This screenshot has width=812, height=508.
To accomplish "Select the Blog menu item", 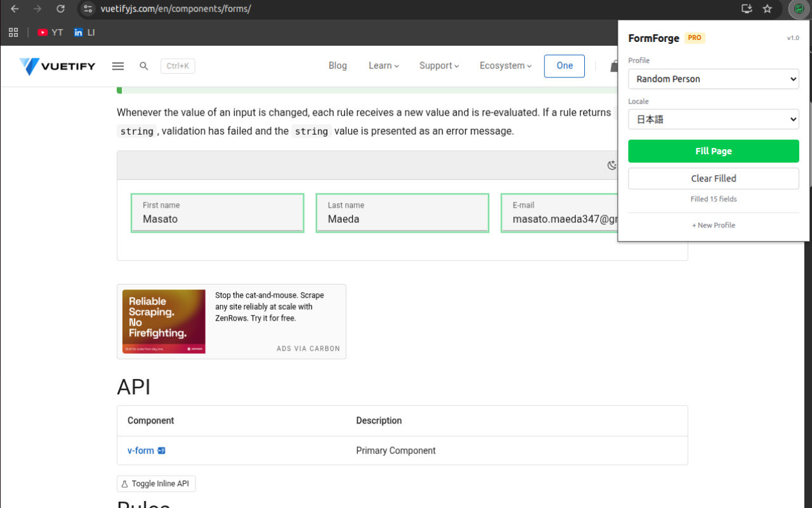I will (337, 65).
